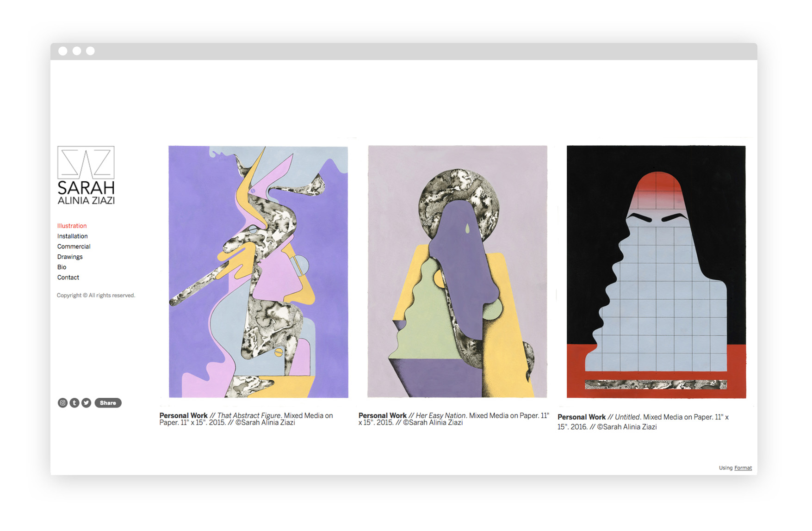
Task: Open the Instagram profile icon
Action: coord(62,403)
